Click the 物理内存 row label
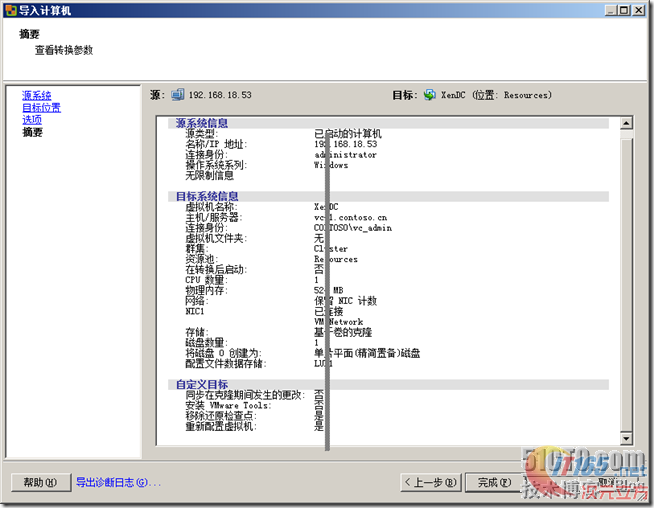 [206, 290]
